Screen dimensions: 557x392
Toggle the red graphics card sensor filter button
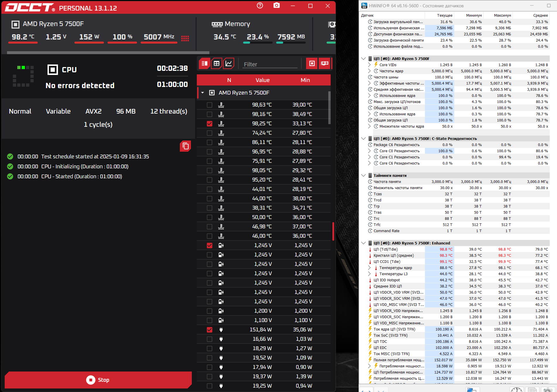[x=325, y=63]
